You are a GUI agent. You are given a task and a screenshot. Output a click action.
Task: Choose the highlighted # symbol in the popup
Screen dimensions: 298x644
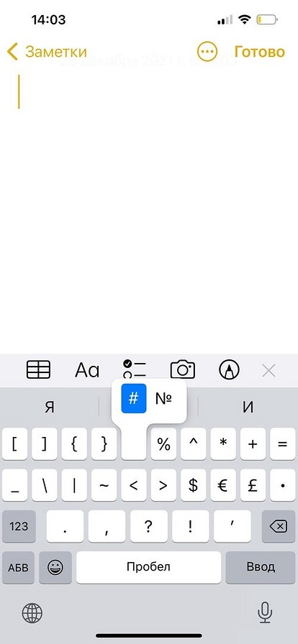coord(134,398)
